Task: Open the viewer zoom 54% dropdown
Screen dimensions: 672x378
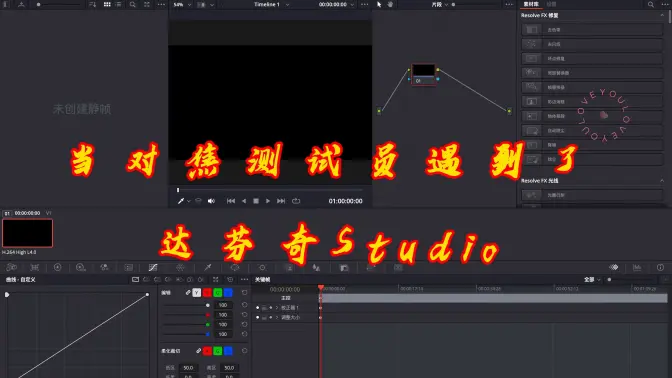Action: (x=182, y=4)
